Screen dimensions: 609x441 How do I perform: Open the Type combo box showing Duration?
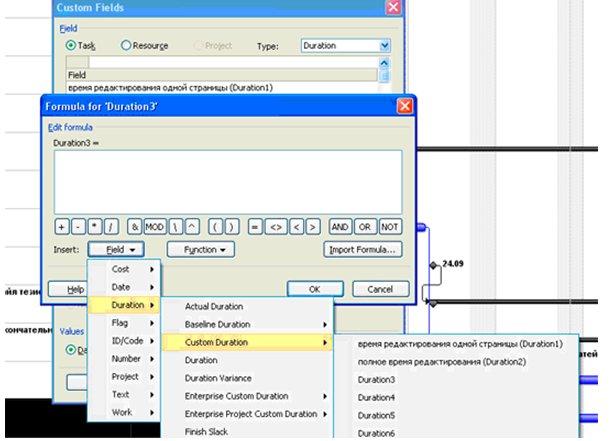[346, 45]
